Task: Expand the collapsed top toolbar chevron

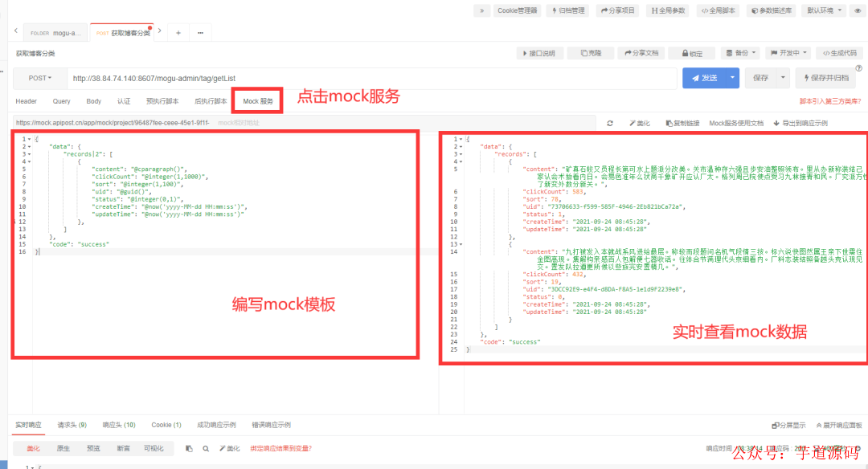Action: tap(481, 10)
